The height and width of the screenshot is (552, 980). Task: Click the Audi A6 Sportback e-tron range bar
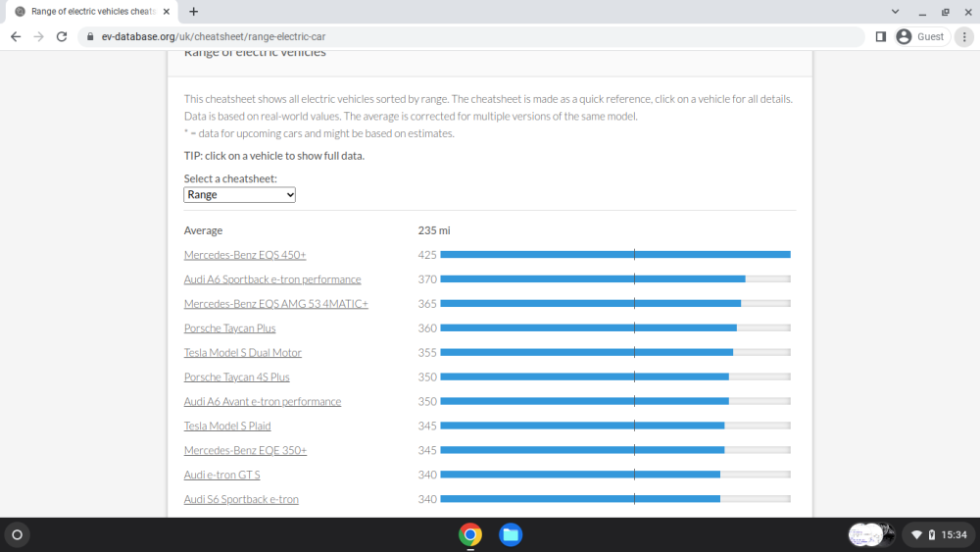(x=615, y=278)
